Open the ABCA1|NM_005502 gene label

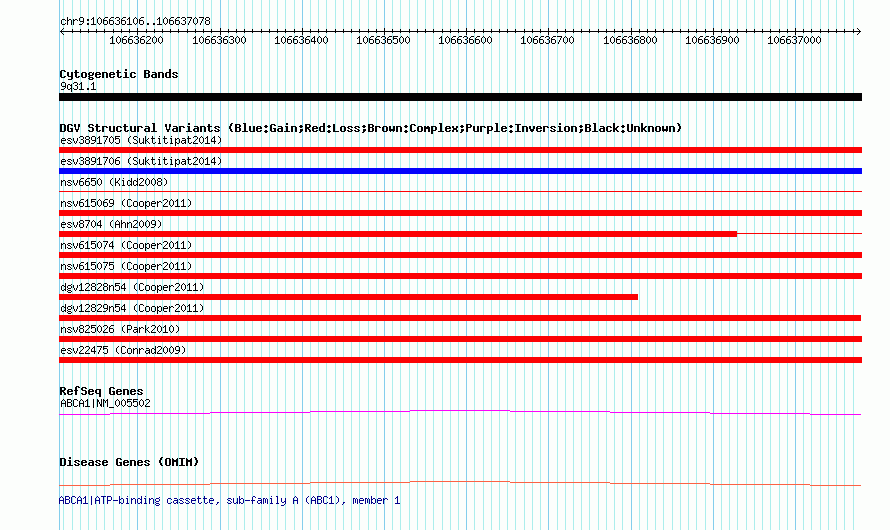click(x=106, y=403)
